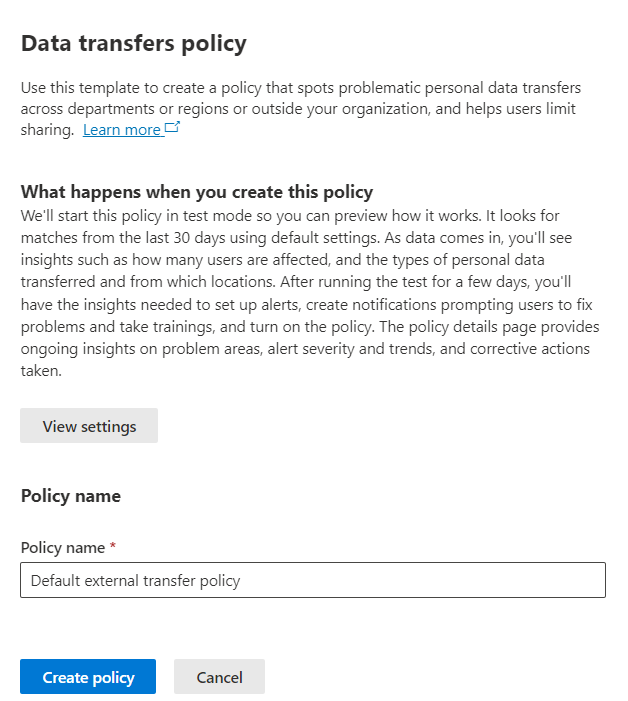Focus the Policy name text field
The width and height of the screenshot is (628, 701).
(312, 580)
